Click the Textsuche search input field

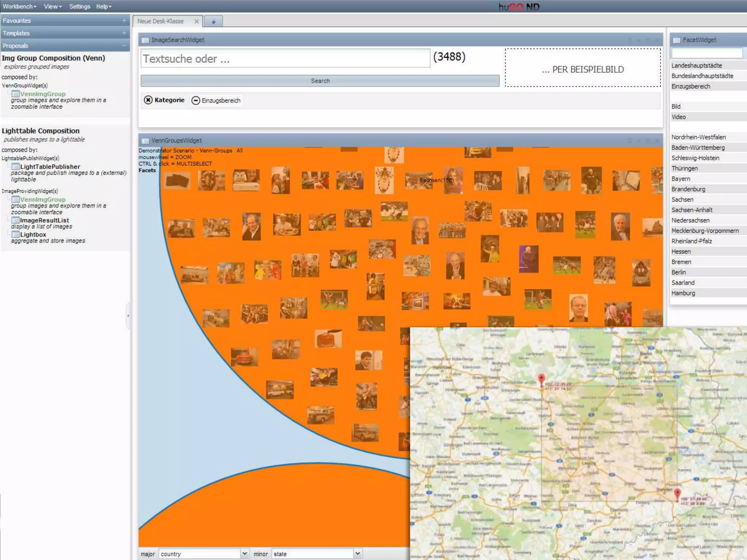pos(285,59)
